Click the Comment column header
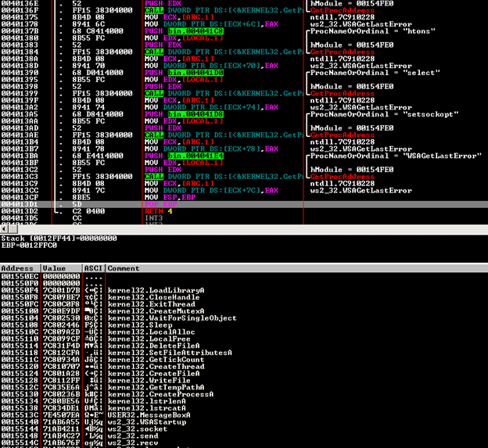This screenshot has height=448, width=488. click(x=125, y=268)
